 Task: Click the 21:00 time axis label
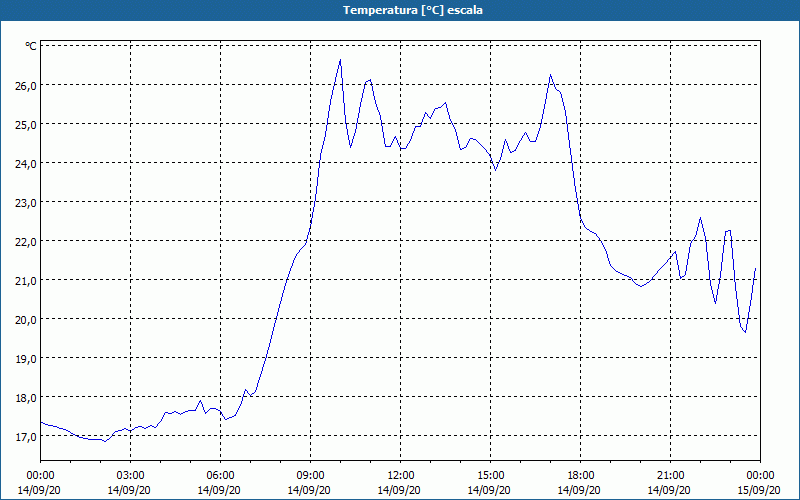(x=670, y=476)
